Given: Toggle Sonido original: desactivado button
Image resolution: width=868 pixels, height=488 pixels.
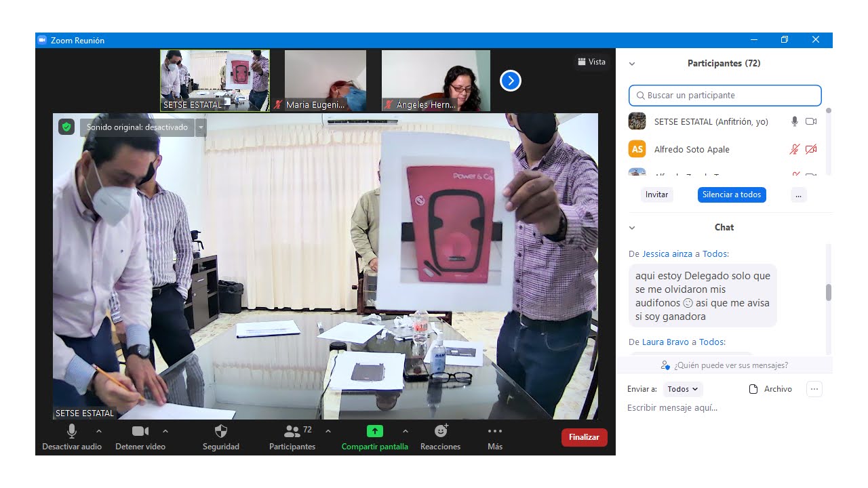Looking at the screenshot, I should [x=137, y=127].
